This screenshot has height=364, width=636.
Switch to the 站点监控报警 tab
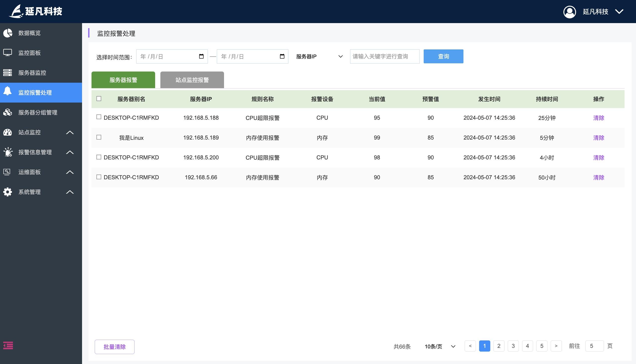[192, 80]
